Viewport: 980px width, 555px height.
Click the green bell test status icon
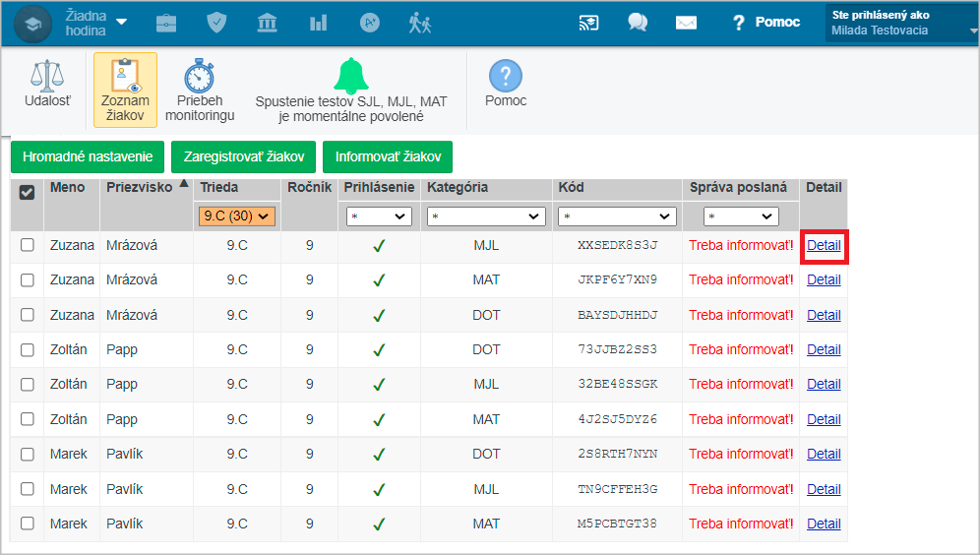coord(350,76)
